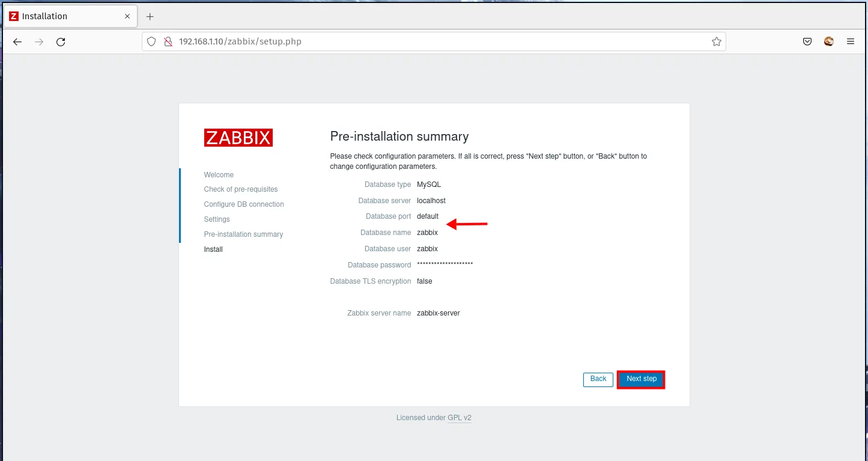This screenshot has width=868, height=461.
Task: Click the Zabbix server name label
Action: pyautogui.click(x=379, y=313)
